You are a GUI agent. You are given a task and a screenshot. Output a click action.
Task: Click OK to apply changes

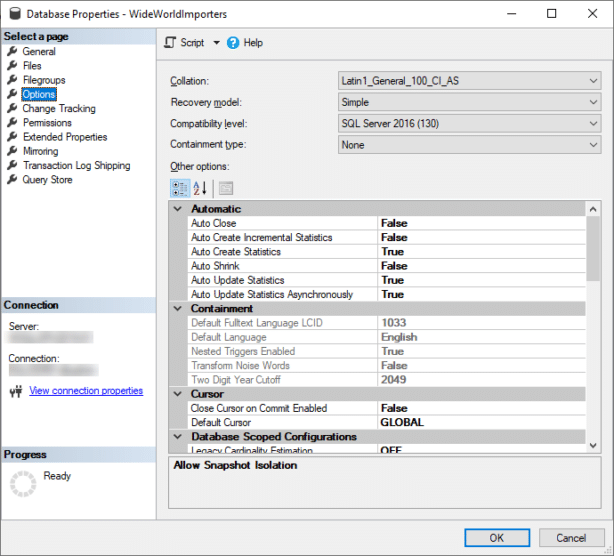tap(497, 538)
